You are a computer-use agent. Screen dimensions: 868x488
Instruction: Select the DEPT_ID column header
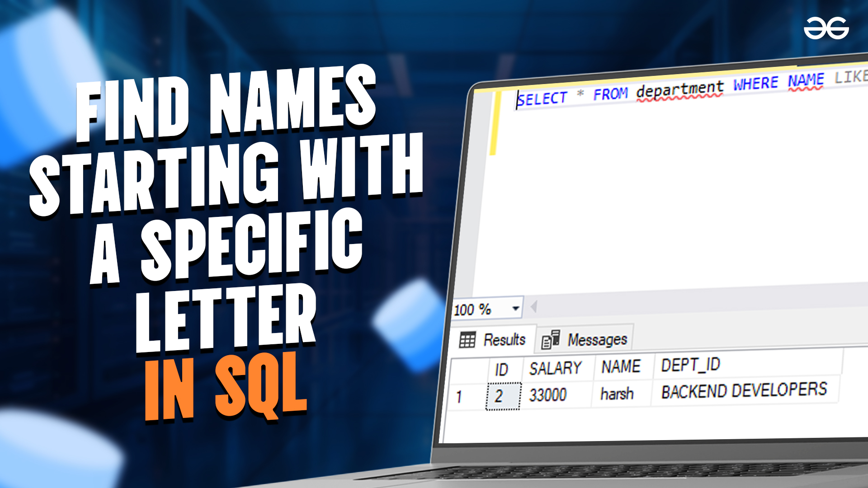(x=690, y=365)
